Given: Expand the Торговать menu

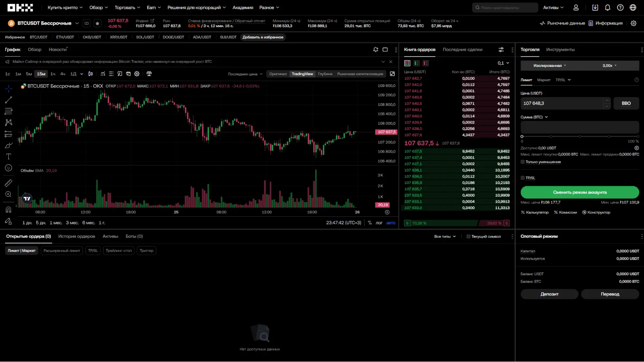Looking at the screenshot, I should [x=127, y=7].
